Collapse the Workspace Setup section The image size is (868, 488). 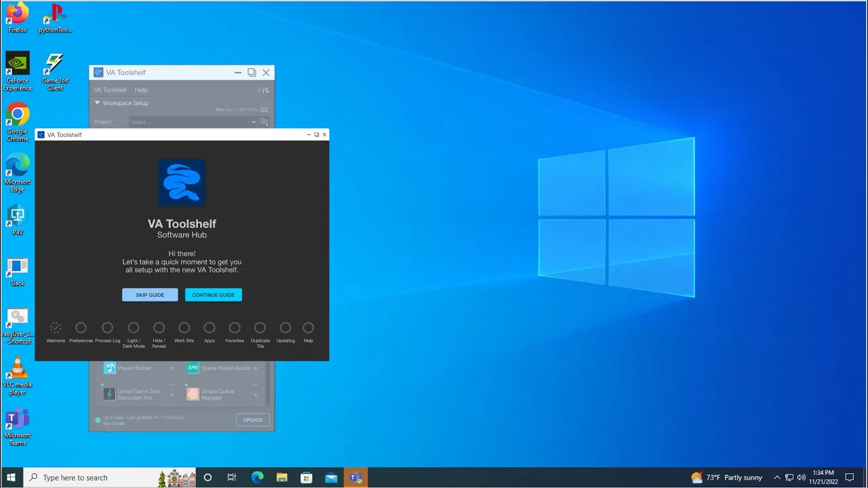(x=97, y=103)
